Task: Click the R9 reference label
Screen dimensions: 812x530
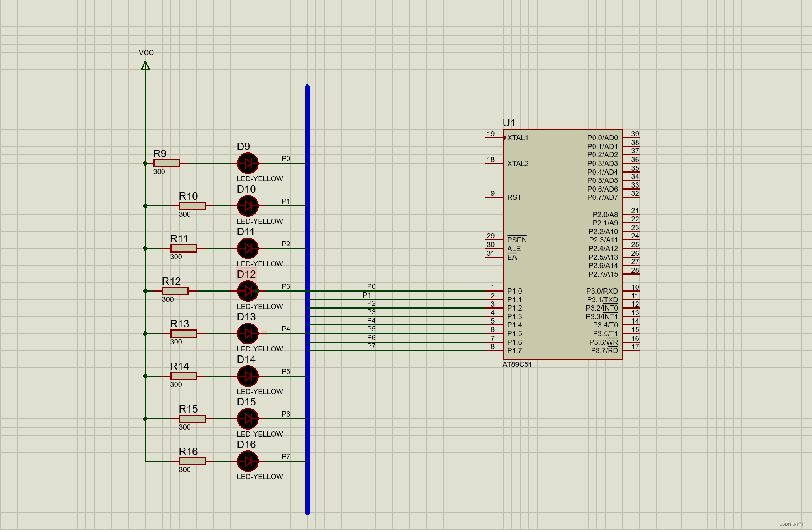Action: point(160,153)
